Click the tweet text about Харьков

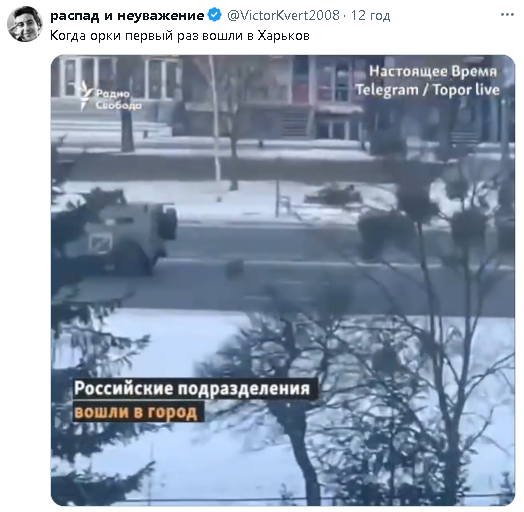(x=180, y=35)
